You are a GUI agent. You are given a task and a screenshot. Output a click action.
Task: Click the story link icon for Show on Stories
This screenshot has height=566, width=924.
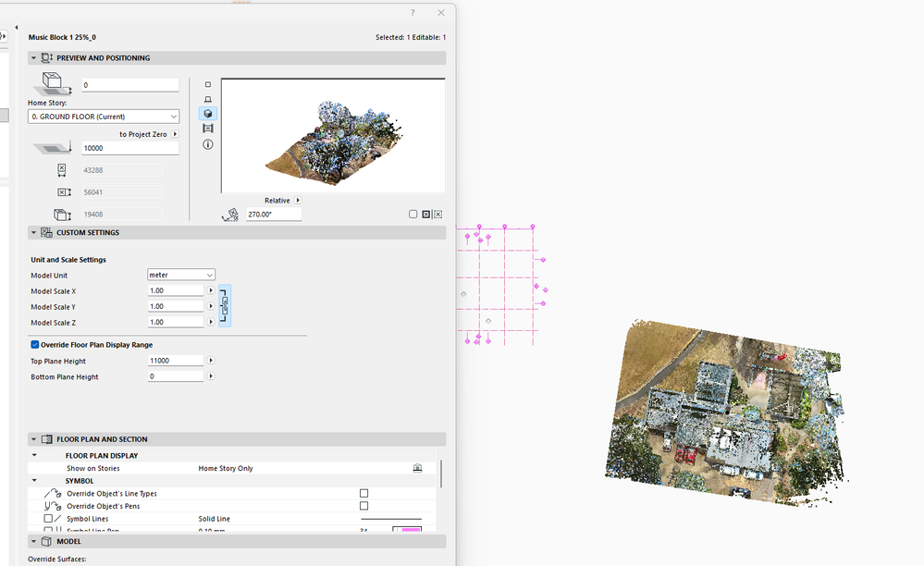(417, 468)
